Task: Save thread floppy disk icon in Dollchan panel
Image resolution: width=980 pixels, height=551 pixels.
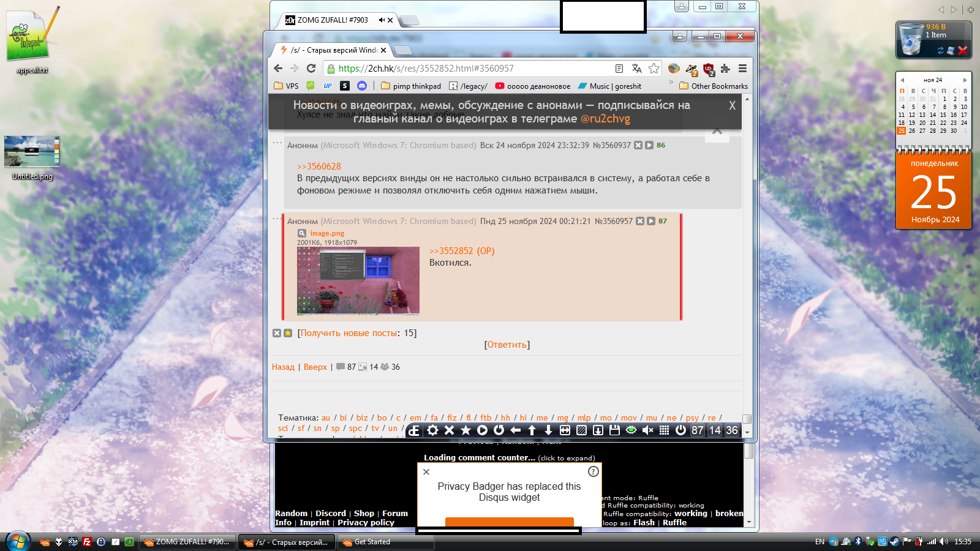Action: pyautogui.click(x=614, y=430)
